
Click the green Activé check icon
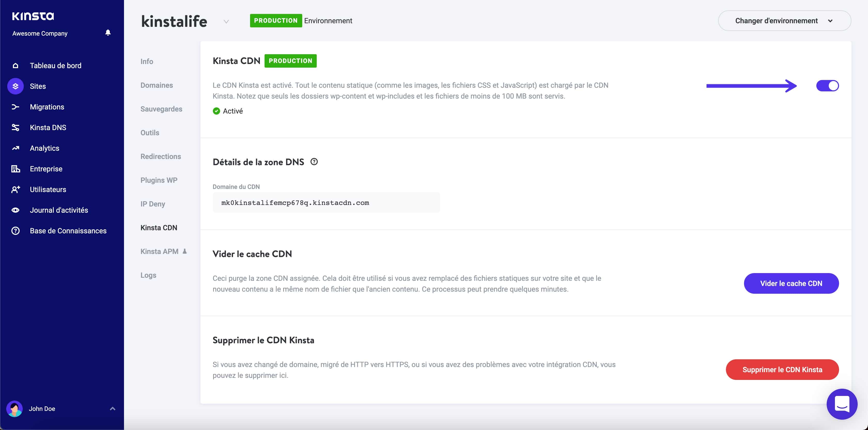[216, 111]
